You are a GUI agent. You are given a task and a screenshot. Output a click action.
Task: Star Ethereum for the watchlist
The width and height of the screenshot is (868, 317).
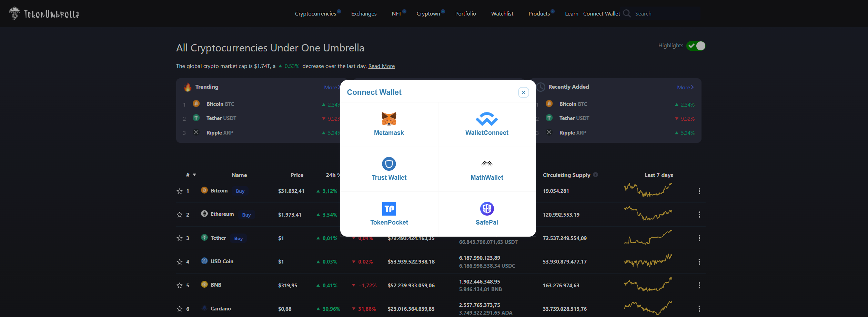pyautogui.click(x=180, y=215)
